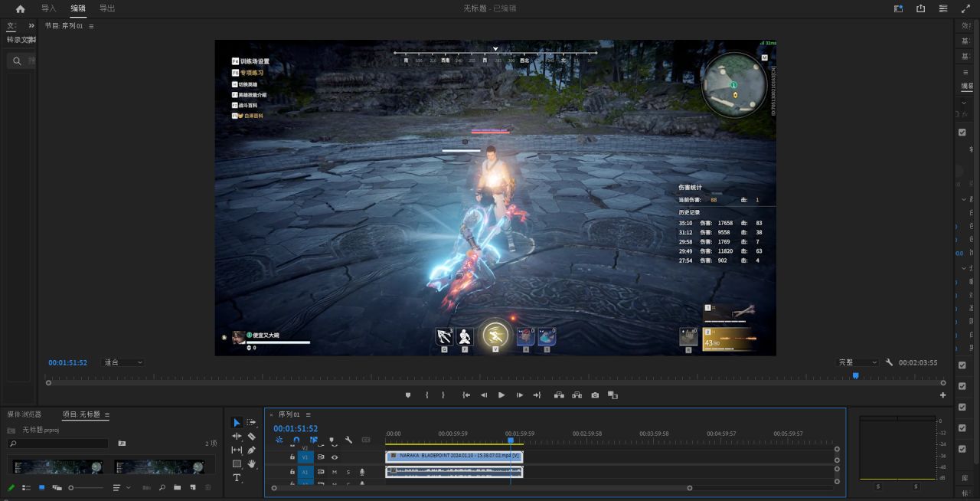Choose the Pen tool in tools panel
Image resolution: width=980 pixels, height=501 pixels.
[x=252, y=450]
